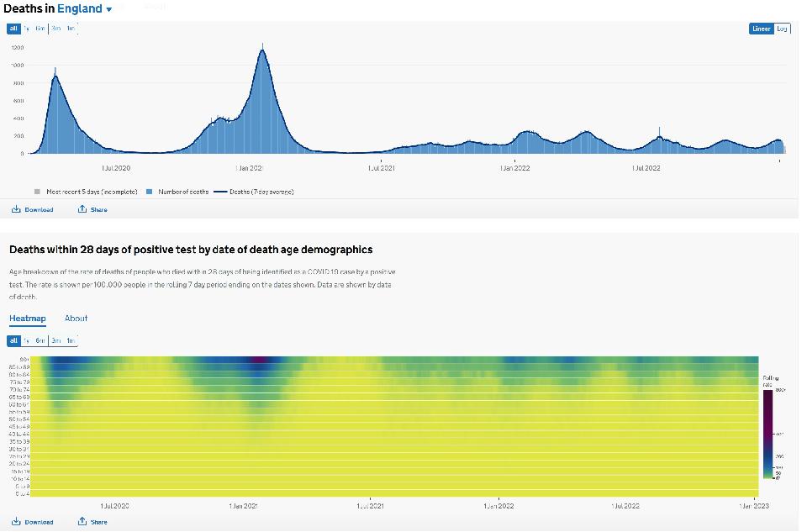Toggle the 'Number of deaths' legend entry
This screenshot has width=807, height=532.
[177, 192]
